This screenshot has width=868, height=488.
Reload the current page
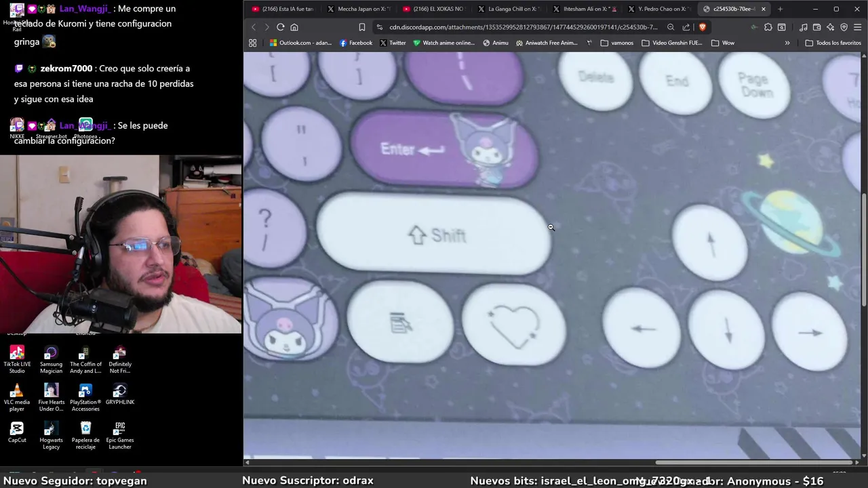(x=280, y=27)
